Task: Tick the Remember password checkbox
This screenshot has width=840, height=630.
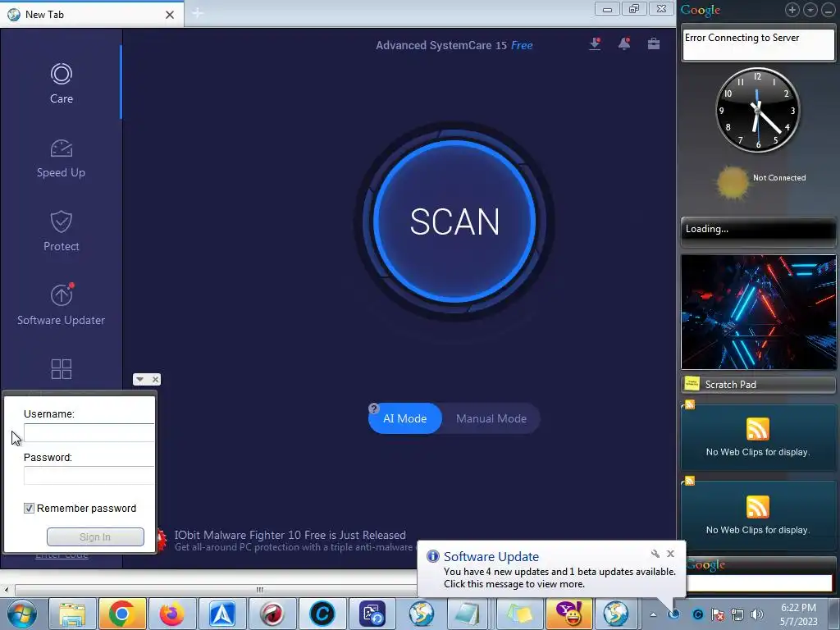Action: [29, 508]
